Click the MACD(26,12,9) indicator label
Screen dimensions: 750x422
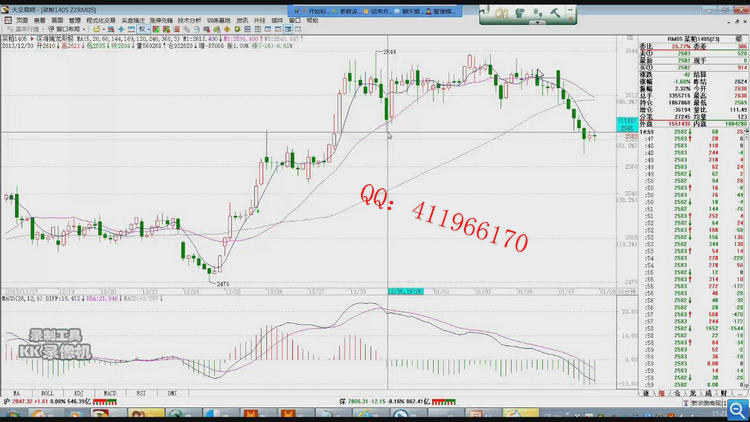pos(22,299)
